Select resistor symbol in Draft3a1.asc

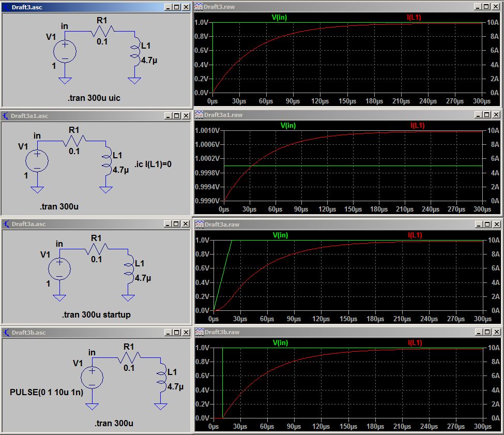pos(74,141)
